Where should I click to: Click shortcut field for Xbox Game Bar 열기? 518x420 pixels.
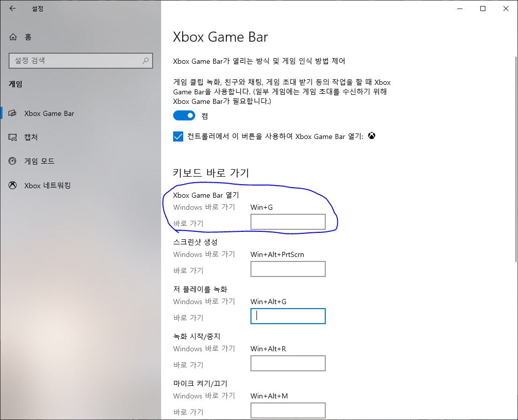tap(288, 222)
